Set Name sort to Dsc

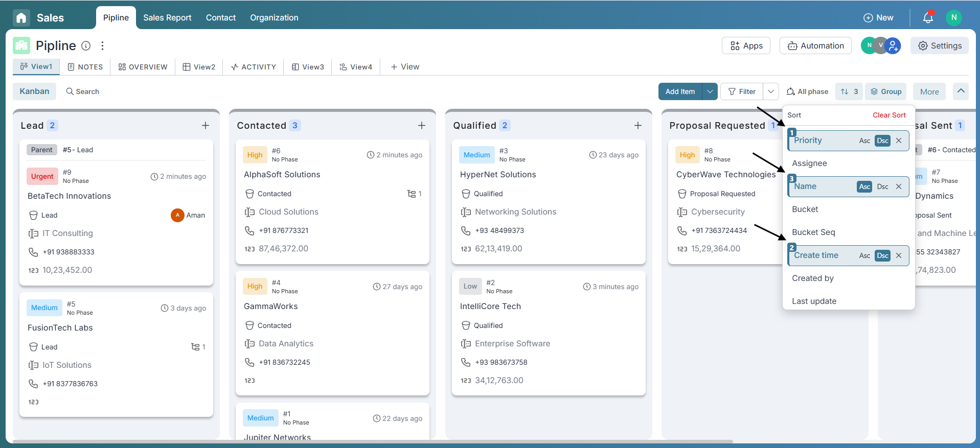click(883, 186)
